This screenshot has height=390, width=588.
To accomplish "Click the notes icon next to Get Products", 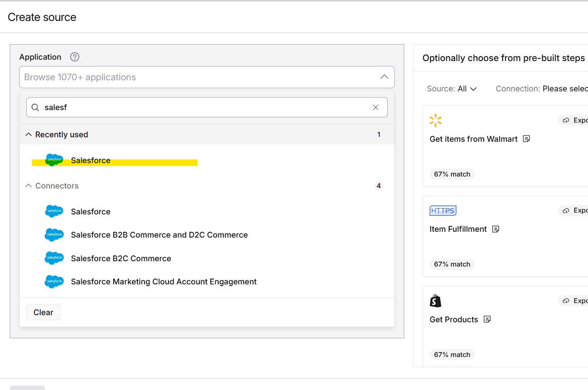I will tap(487, 319).
